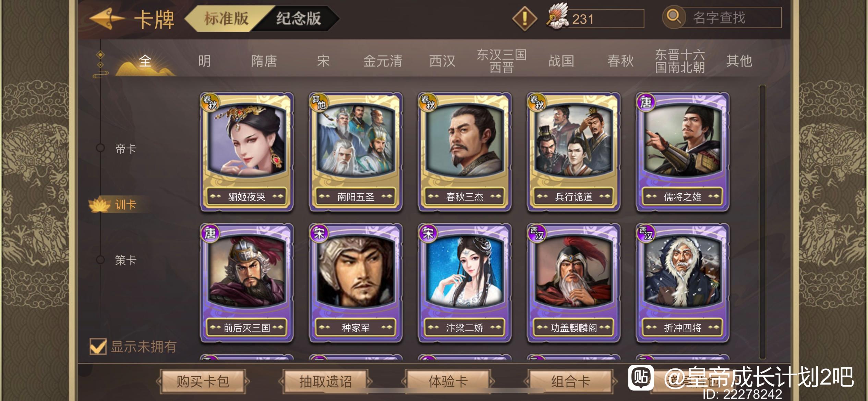868x401 pixels.
Task: Select the 策卡 category
Action: coord(125,260)
